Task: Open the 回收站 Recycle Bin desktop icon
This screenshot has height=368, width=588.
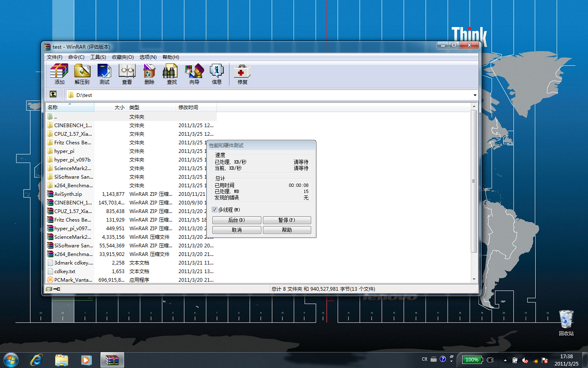Action: 566,323
